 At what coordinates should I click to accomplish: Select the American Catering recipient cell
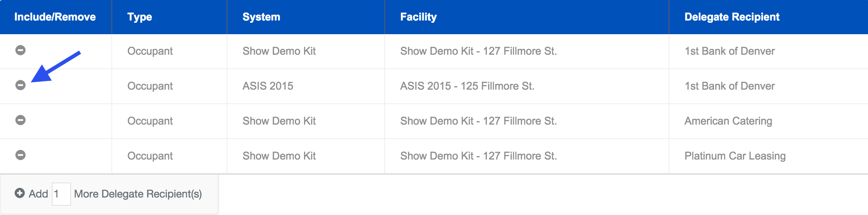click(x=728, y=121)
